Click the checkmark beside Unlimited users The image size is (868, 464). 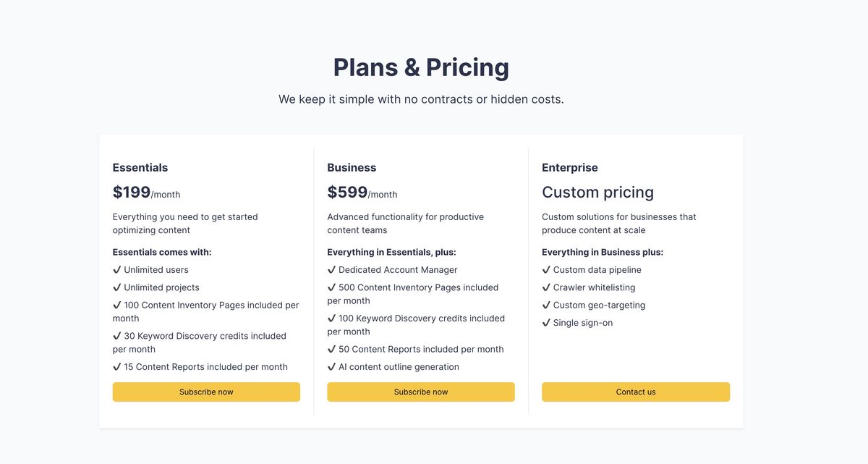[117, 269]
